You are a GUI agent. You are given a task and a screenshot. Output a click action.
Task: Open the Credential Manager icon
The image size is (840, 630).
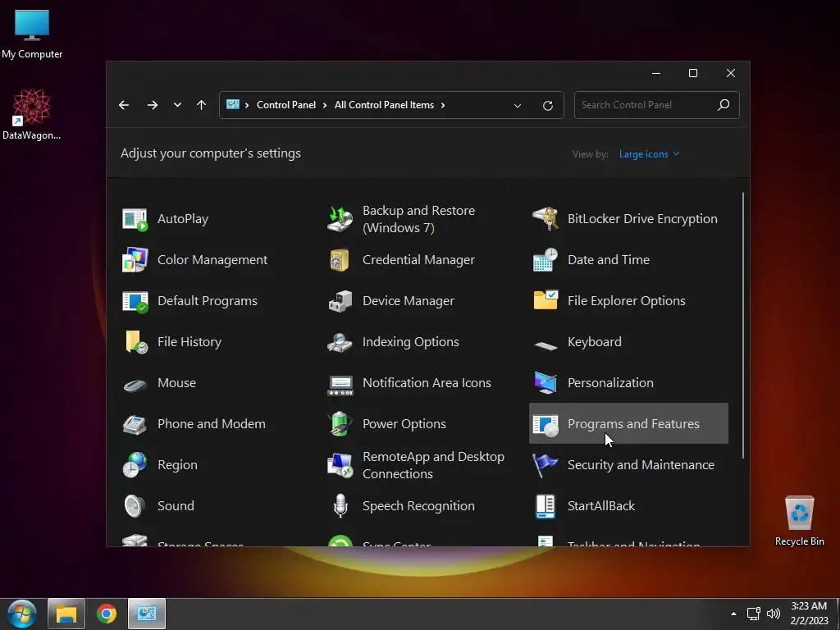point(340,260)
